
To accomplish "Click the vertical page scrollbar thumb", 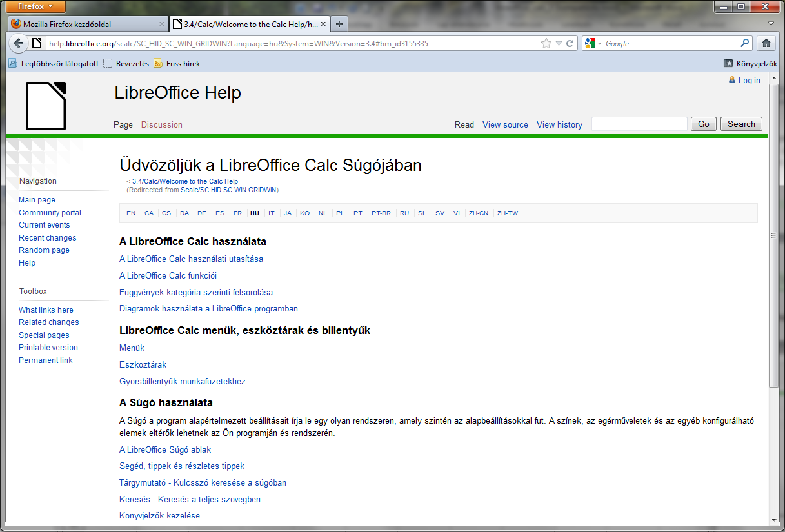I will pyautogui.click(x=774, y=235).
